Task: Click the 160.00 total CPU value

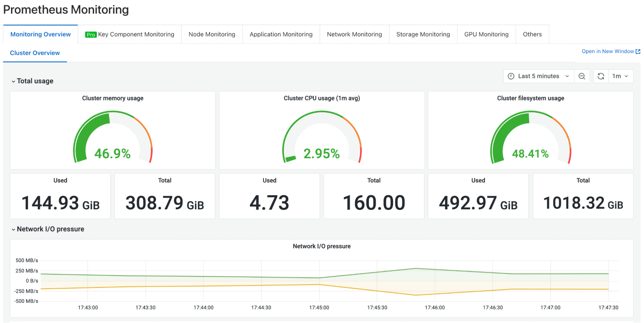Action: (374, 203)
